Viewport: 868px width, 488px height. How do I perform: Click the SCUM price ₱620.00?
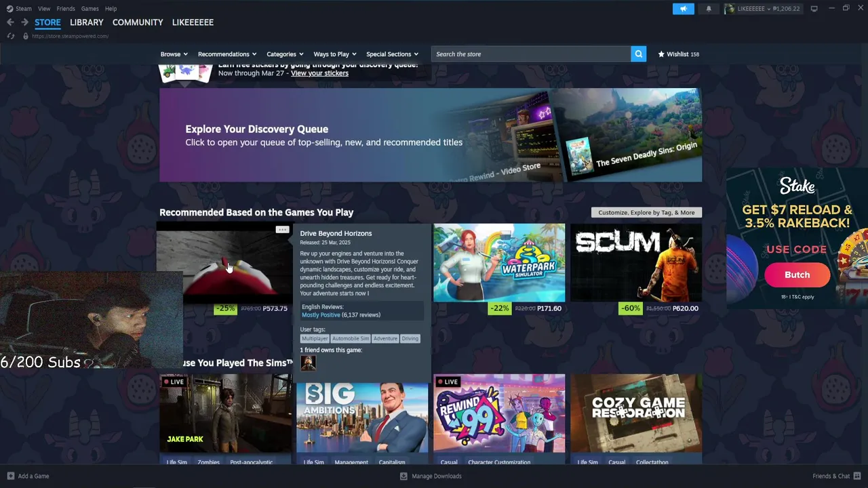(685, 308)
